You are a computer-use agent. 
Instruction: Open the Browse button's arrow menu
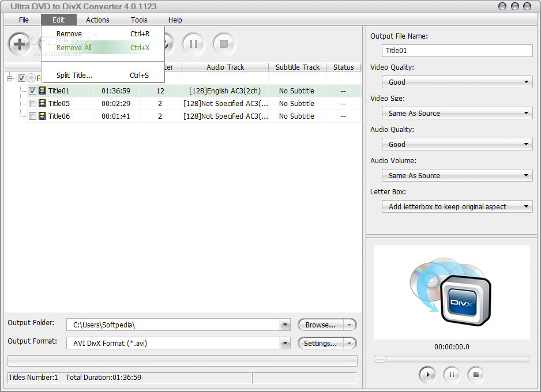(x=349, y=325)
